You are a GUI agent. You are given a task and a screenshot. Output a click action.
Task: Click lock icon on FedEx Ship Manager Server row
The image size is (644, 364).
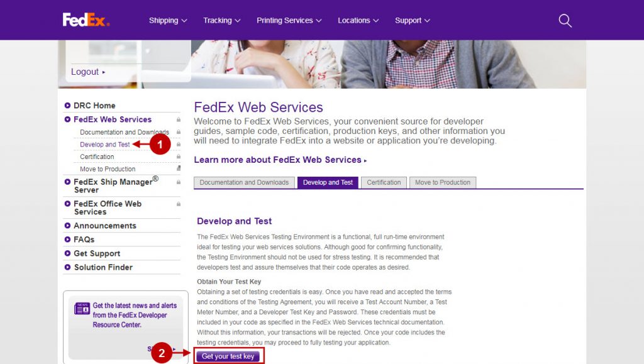pos(179,182)
